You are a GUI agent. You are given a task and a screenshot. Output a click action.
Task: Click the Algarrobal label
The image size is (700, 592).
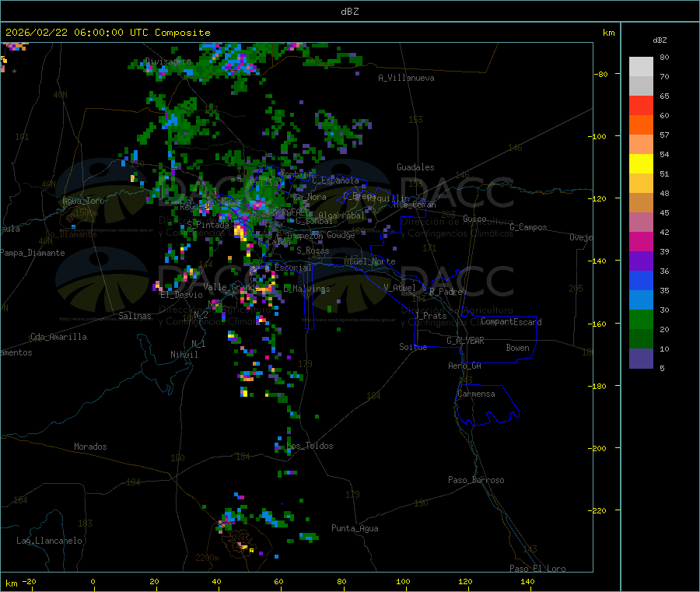point(341,215)
